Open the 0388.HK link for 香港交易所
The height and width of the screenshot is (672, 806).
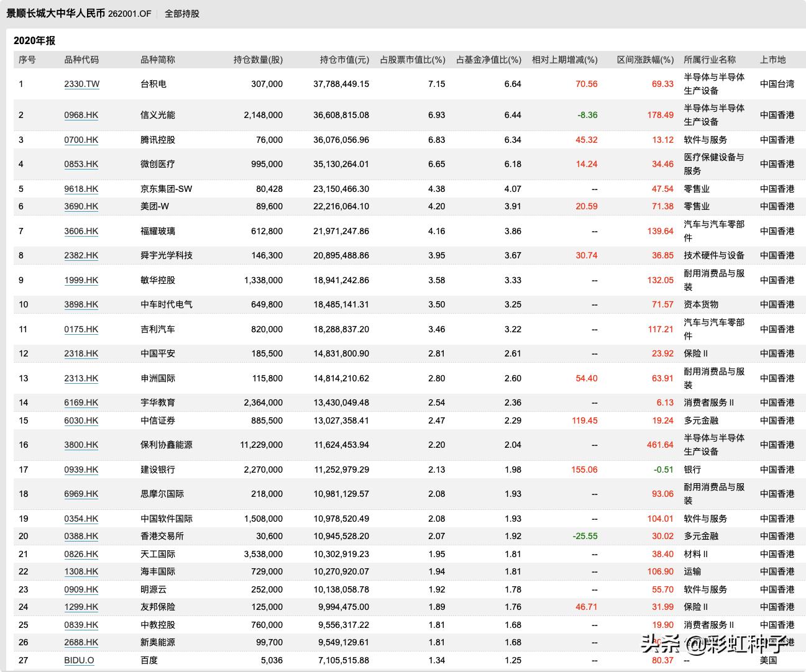click(x=81, y=536)
